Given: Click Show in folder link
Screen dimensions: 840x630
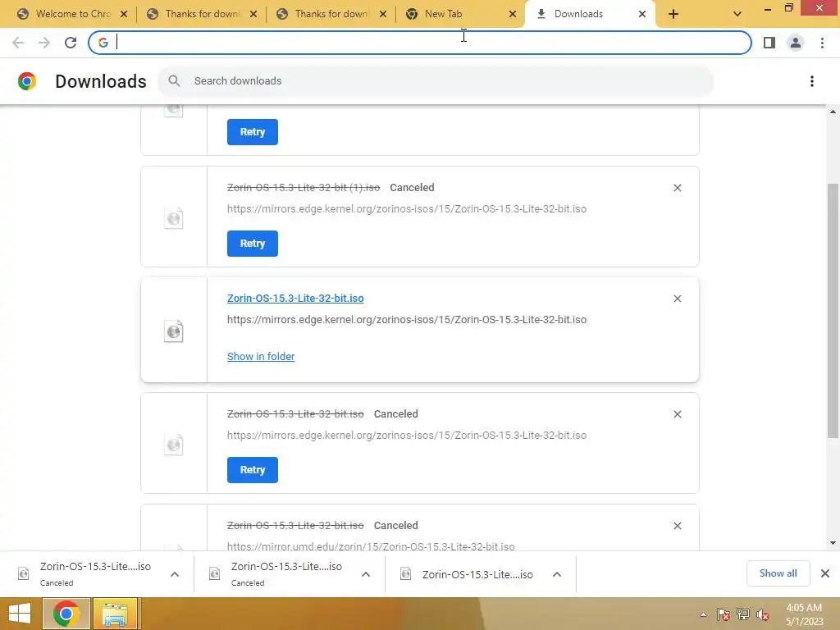Looking at the screenshot, I should tap(261, 356).
